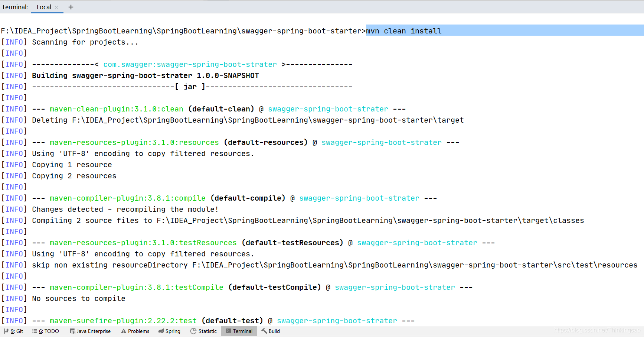The width and height of the screenshot is (644, 337).
Task: Click 'Changes detected - recompiling the module!' line
Action: point(125,209)
